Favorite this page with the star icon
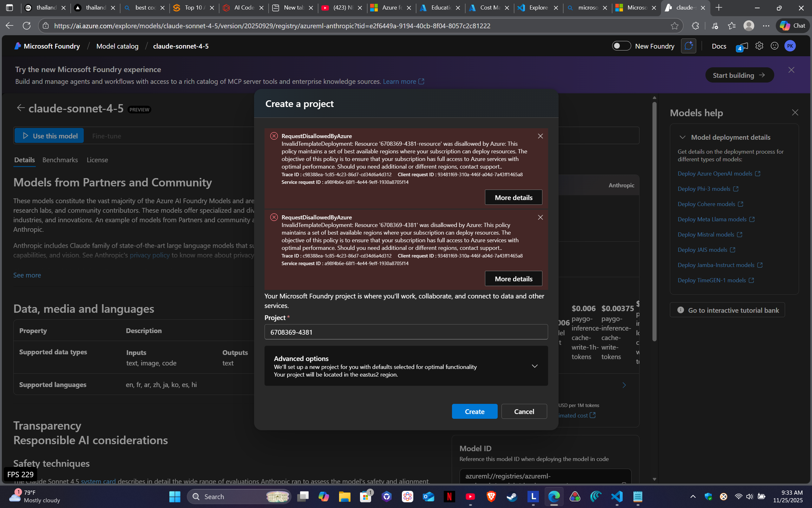Image resolution: width=812 pixels, height=508 pixels. 675,26
